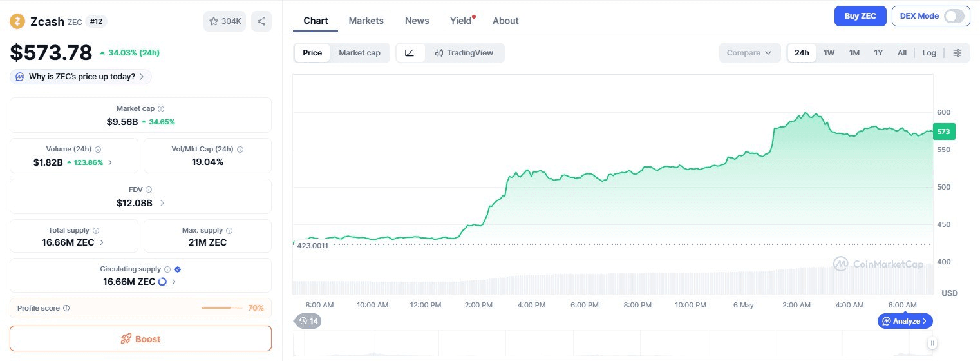Image resolution: width=980 pixels, height=361 pixels.
Task: Click the verified badge beside Circulating supply
Action: tap(178, 269)
